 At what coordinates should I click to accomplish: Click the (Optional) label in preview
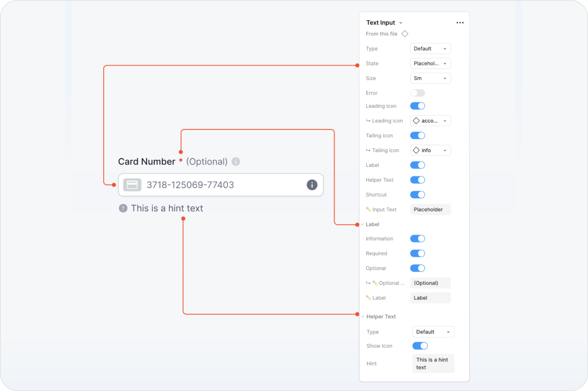(207, 161)
